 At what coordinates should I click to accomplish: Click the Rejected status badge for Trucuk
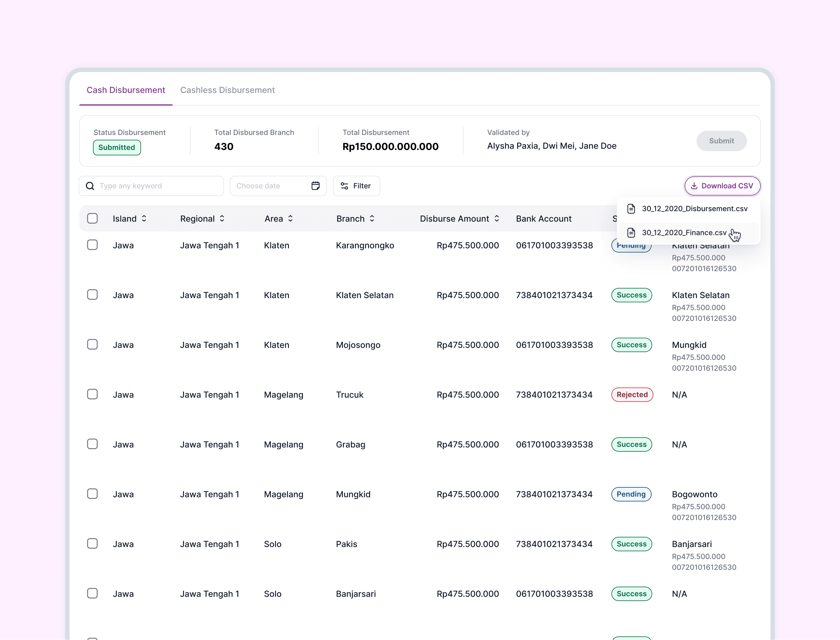[x=632, y=395]
